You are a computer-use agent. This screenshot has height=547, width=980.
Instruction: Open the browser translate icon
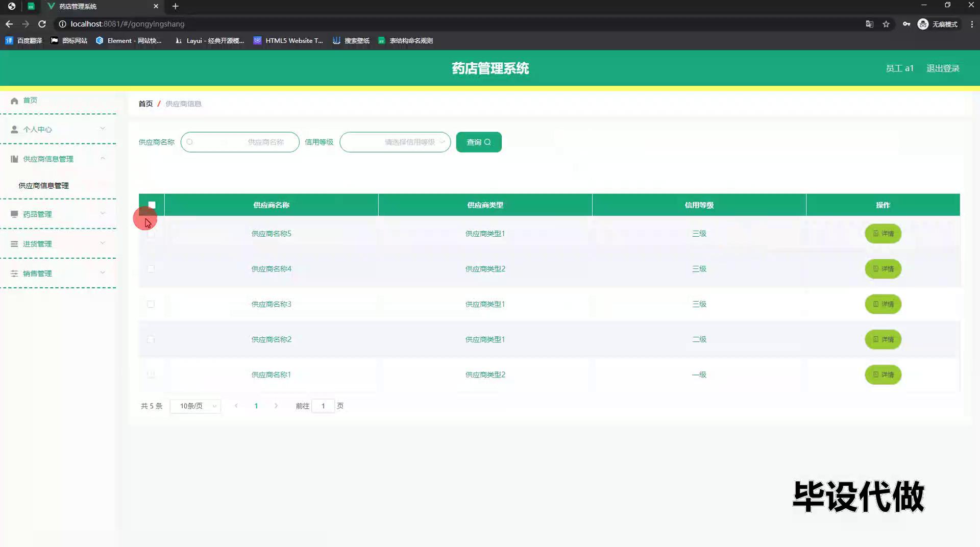(869, 24)
